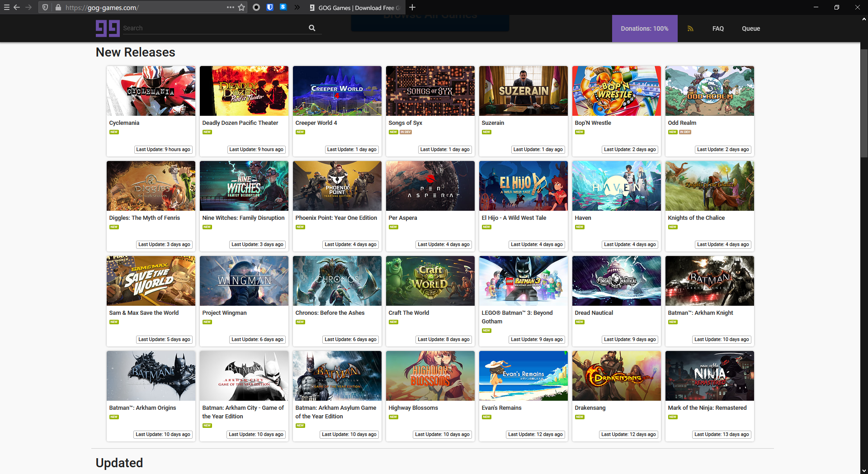868x474 pixels.
Task: Click Drakensang's "Last Update: 12 days ago" label
Action: [628, 435]
